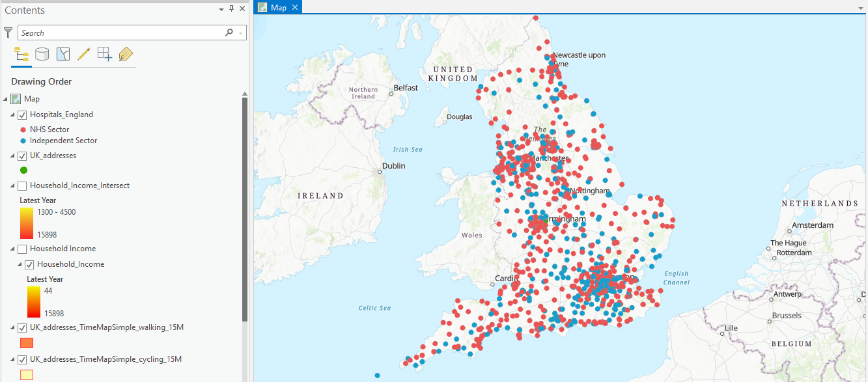Click the Dublin label on map
The image size is (868, 382).
pyautogui.click(x=394, y=166)
